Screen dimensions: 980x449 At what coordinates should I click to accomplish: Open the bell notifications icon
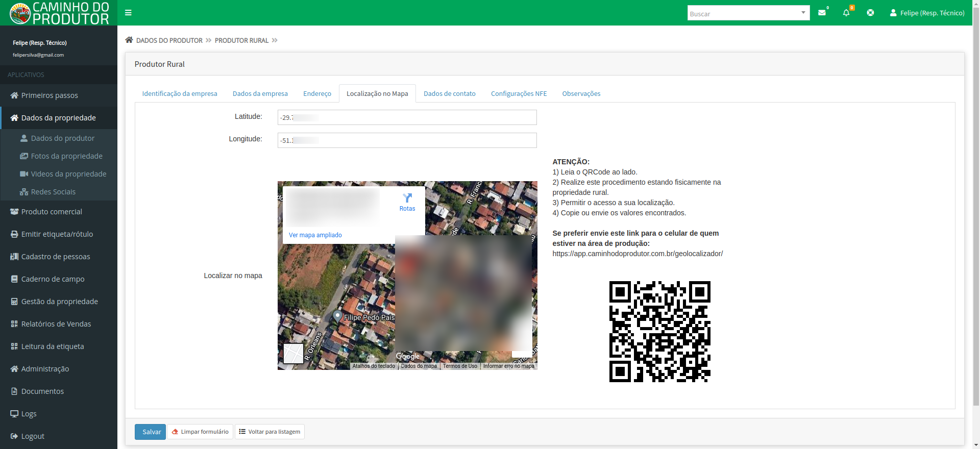(x=846, y=13)
